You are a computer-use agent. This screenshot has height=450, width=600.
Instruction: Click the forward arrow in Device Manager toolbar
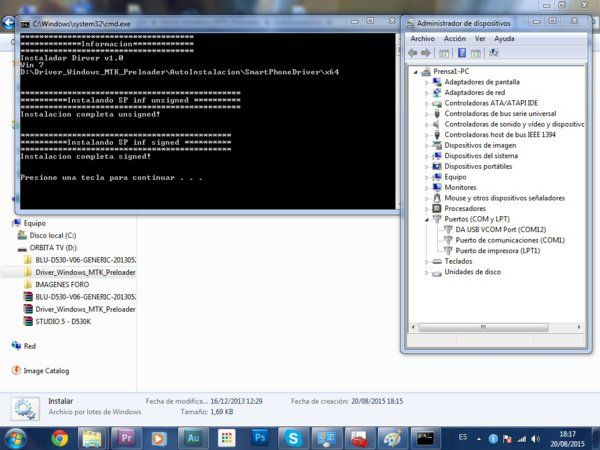tap(426, 53)
